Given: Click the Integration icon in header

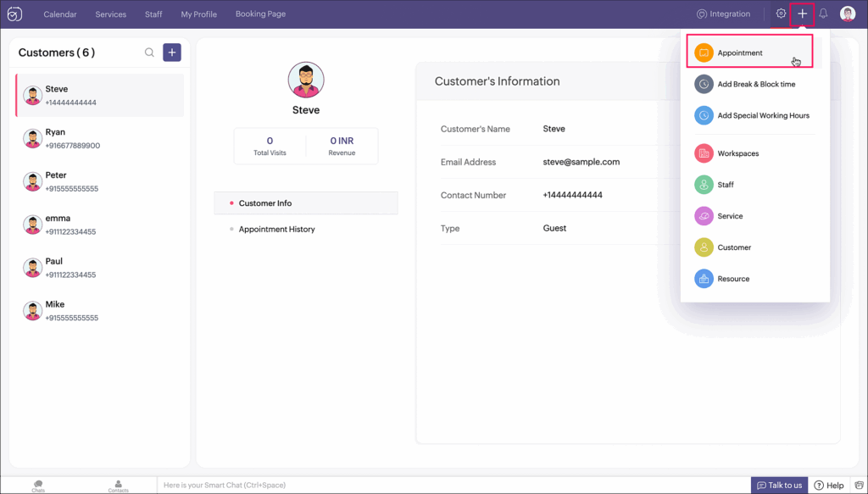Looking at the screenshot, I should click(701, 14).
